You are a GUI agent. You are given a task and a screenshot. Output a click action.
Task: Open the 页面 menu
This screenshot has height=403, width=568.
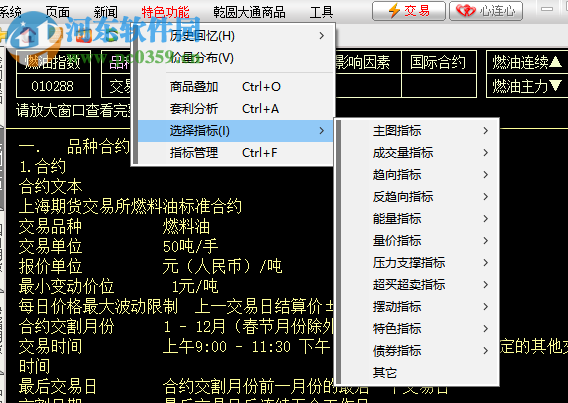pos(58,12)
